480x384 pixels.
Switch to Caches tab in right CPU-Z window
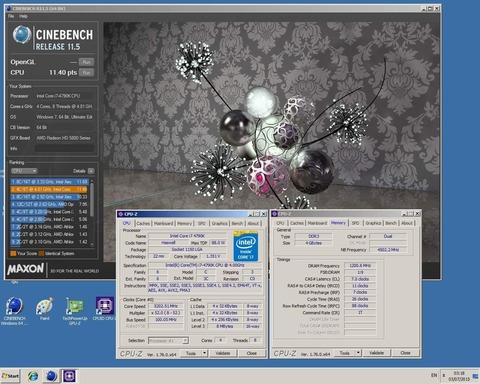click(x=297, y=223)
